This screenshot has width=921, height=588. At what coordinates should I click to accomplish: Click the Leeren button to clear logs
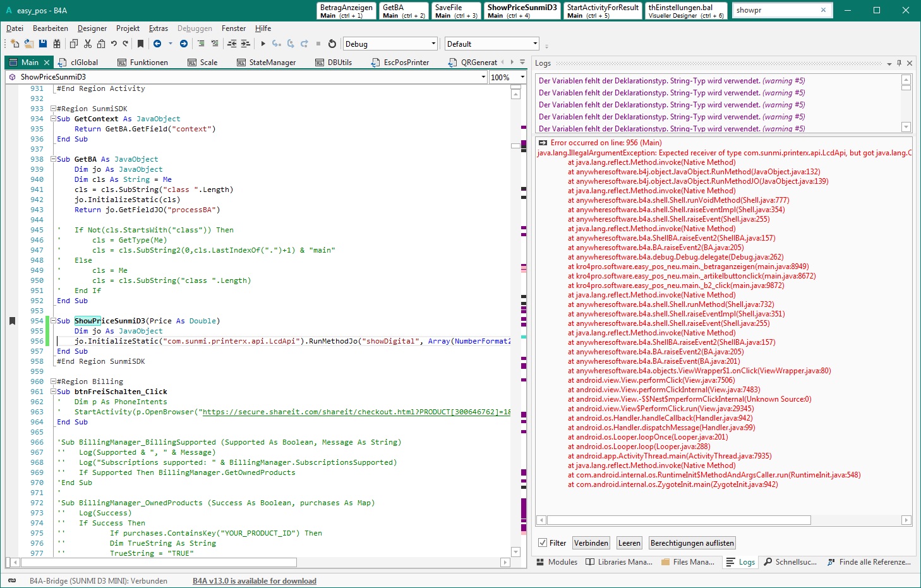629,543
